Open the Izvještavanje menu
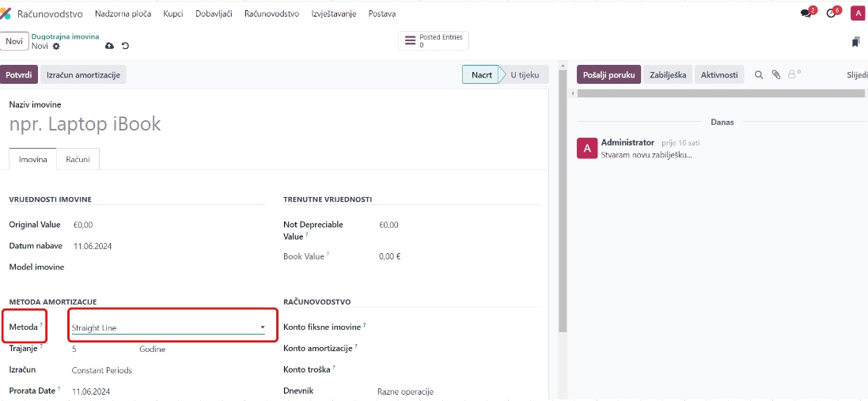Viewport: 868px width, 401px height. coord(333,13)
